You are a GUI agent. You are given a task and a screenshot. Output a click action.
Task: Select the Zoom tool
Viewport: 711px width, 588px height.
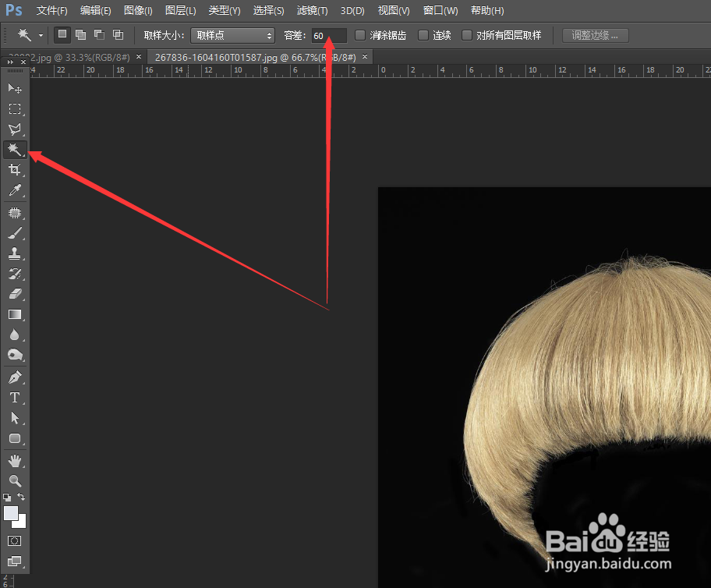tap(15, 481)
